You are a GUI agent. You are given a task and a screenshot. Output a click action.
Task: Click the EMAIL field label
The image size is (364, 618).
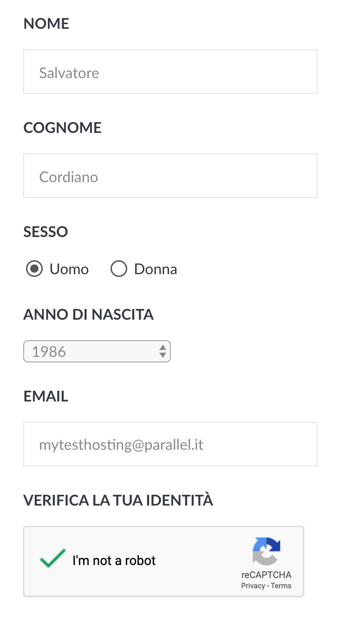pos(46,396)
